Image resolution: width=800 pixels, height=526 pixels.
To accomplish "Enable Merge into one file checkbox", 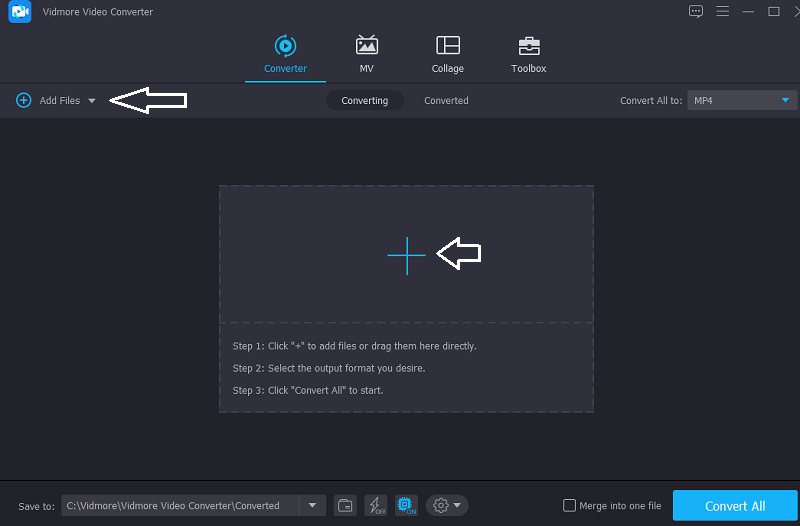I will (x=570, y=506).
